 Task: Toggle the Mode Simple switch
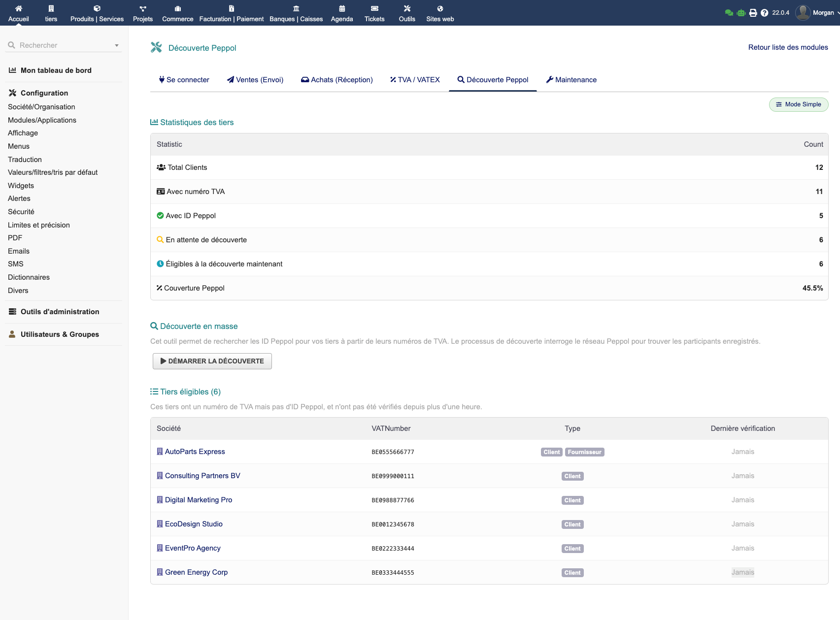[798, 104]
